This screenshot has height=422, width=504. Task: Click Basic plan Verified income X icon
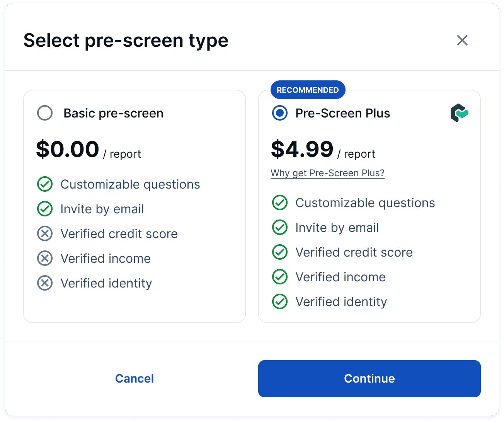[45, 259]
